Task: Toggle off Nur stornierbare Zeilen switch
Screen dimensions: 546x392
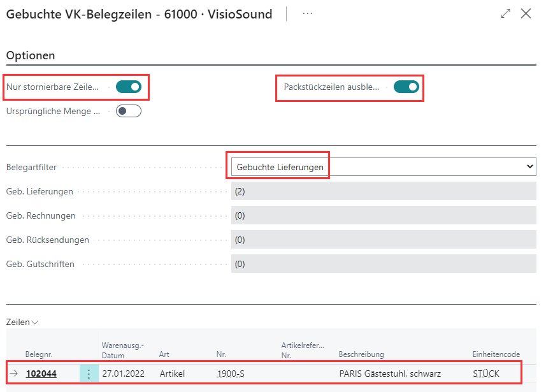Action: point(129,87)
